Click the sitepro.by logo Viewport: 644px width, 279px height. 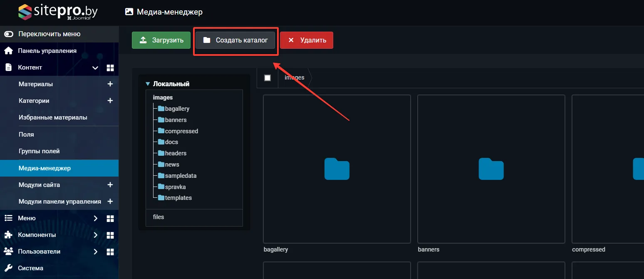coord(57,12)
